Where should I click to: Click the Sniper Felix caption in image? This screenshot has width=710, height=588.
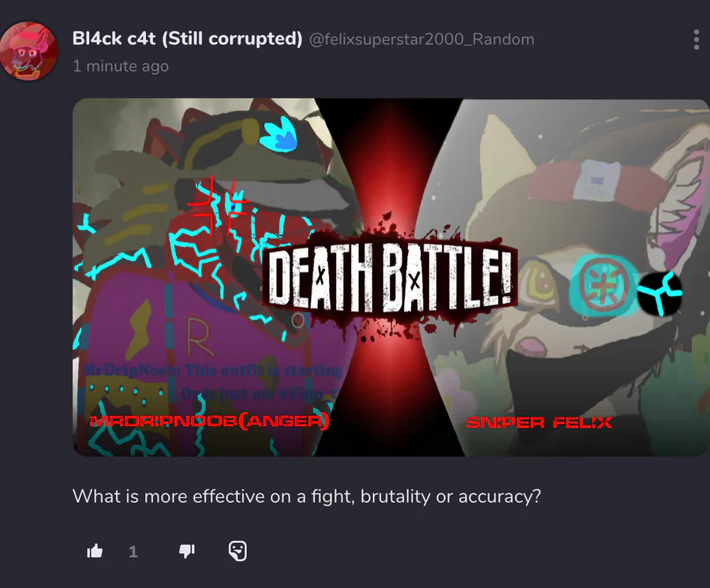539,423
